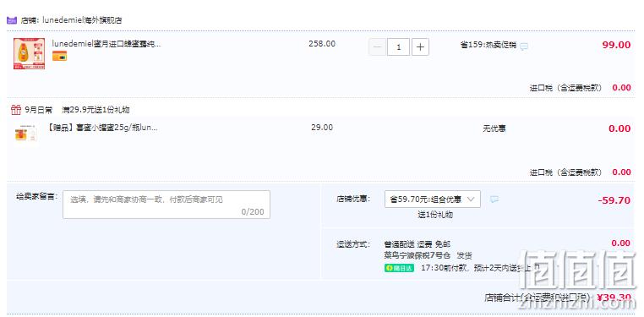Click the 9月日常 promotion label
This screenshot has width=644, height=317.
click(39, 110)
